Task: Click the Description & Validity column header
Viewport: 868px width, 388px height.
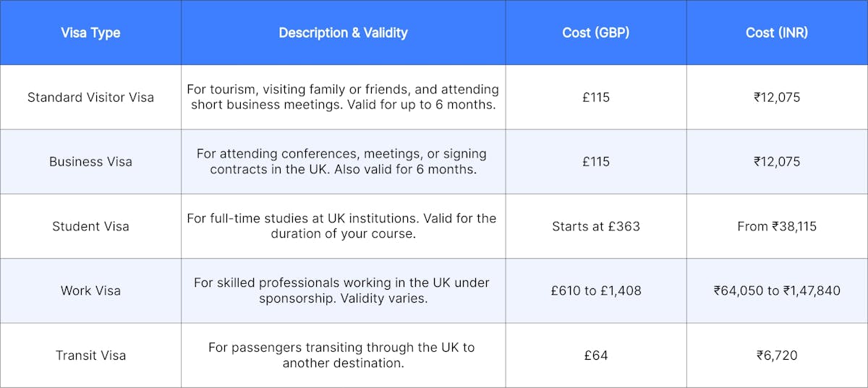Action: click(x=343, y=33)
